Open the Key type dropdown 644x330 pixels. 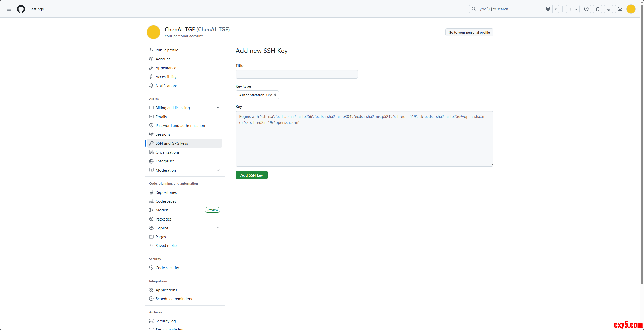coord(257,95)
